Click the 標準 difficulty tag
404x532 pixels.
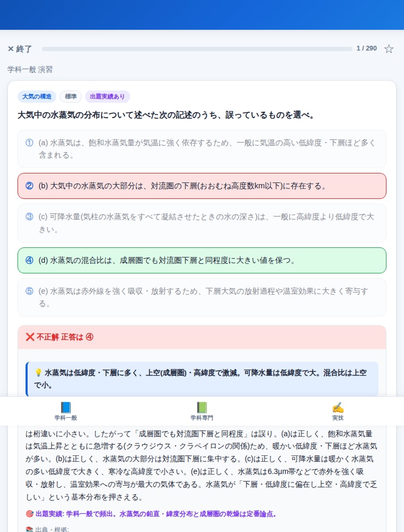[71, 96]
